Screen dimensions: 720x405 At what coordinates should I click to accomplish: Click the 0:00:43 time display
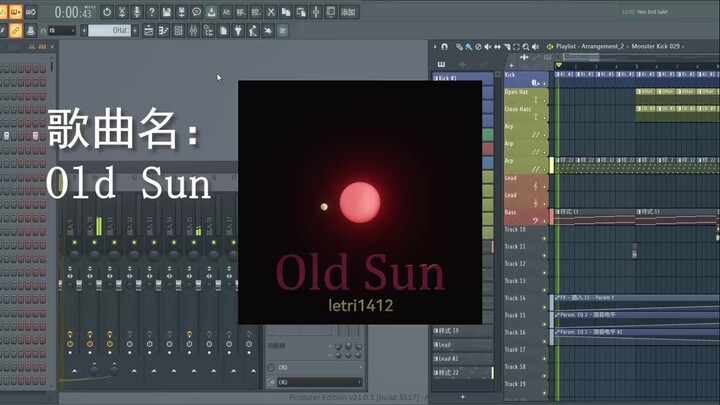tap(73, 12)
